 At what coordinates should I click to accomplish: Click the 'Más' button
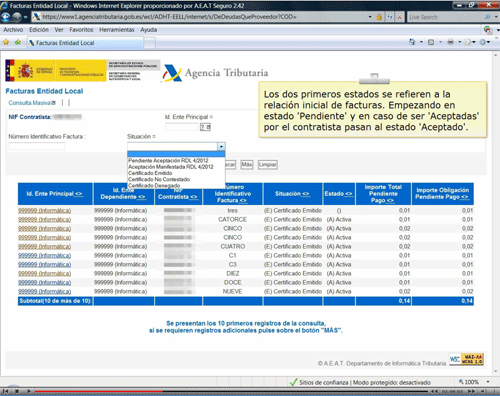coord(247,165)
